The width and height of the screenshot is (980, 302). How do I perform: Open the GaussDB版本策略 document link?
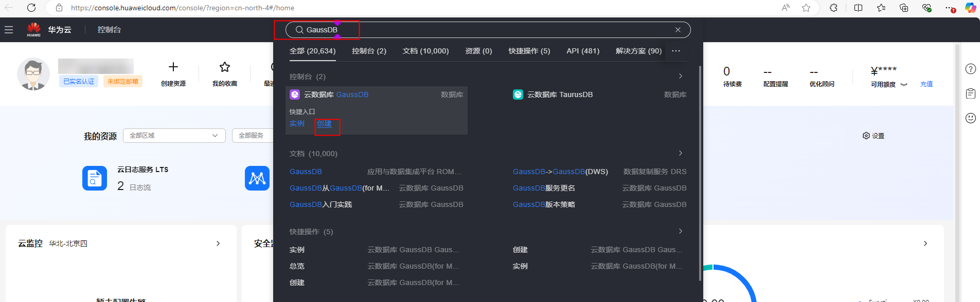pos(544,204)
